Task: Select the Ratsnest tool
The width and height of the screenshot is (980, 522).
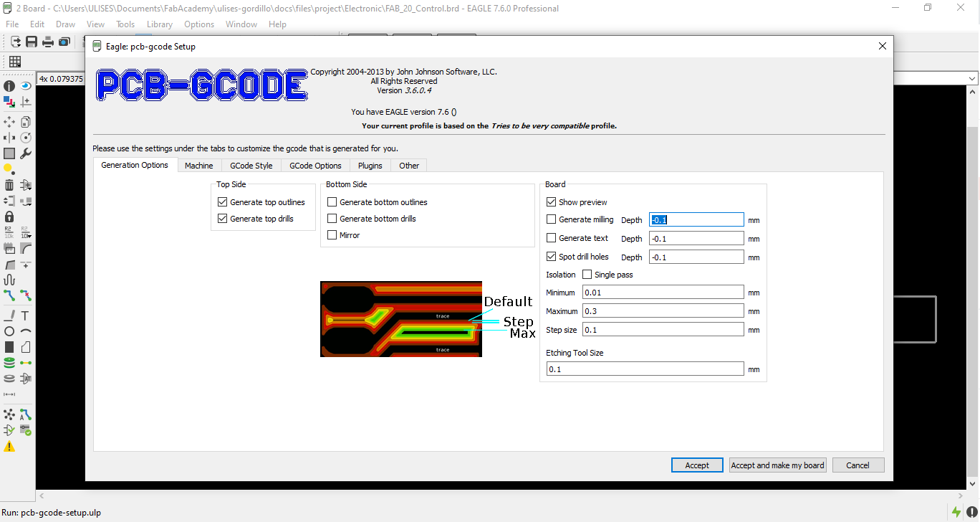Action: pyautogui.click(x=9, y=414)
